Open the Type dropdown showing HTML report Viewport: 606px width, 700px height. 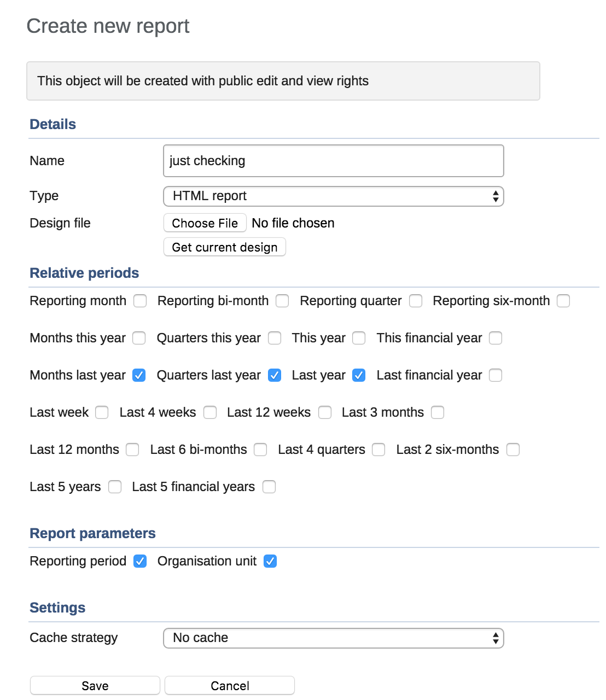pos(333,196)
